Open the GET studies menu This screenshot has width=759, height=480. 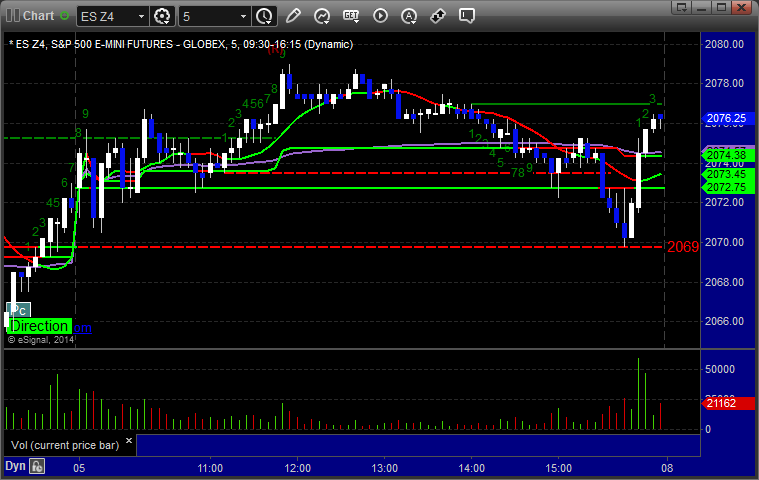coord(351,16)
